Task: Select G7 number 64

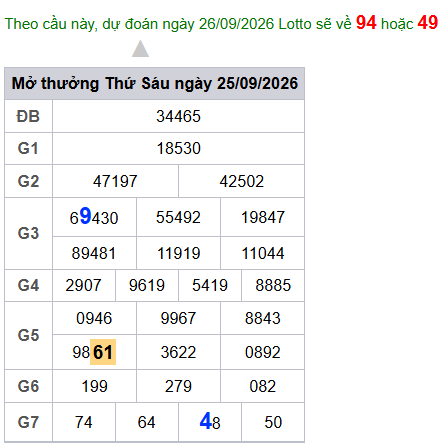Action: [147, 422]
